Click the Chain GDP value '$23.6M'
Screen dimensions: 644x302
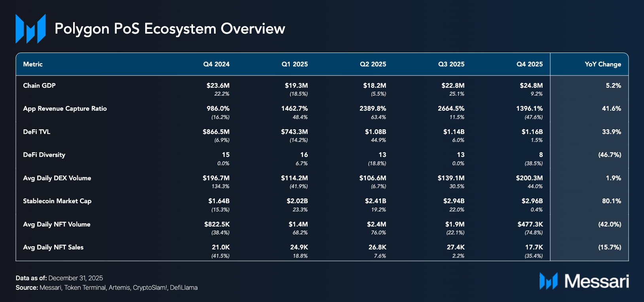218,85
